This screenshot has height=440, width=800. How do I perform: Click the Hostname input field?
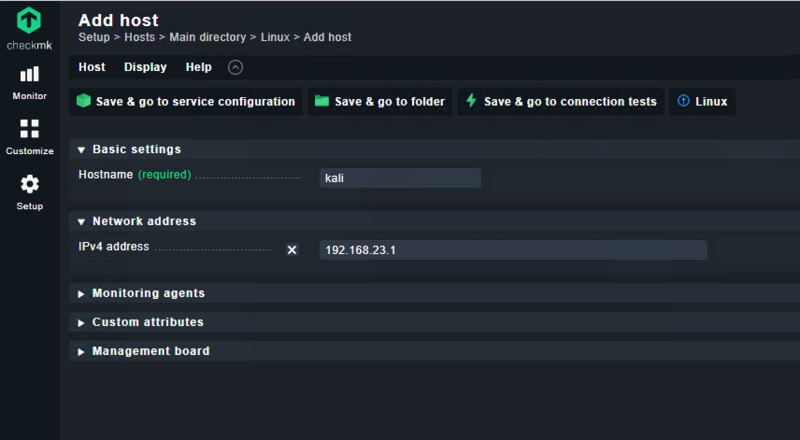[x=400, y=178]
